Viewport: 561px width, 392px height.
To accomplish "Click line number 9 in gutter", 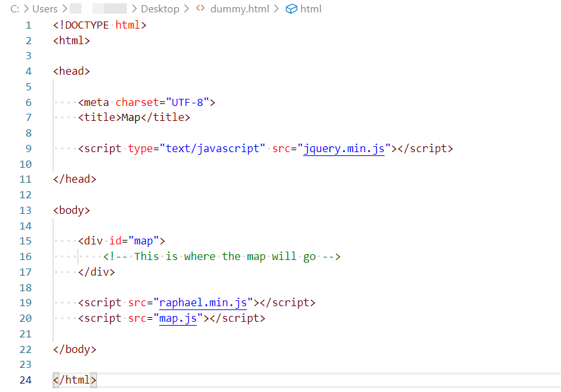I will pyautogui.click(x=29, y=149).
